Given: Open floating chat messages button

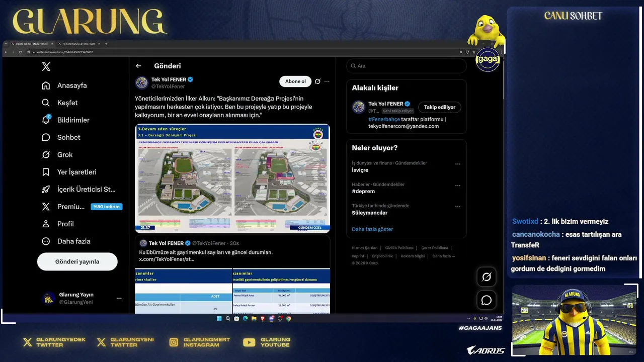Looking at the screenshot, I should tap(487, 300).
